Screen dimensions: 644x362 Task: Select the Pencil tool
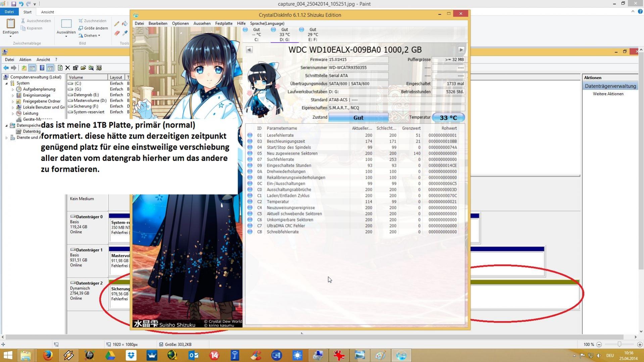click(x=116, y=23)
